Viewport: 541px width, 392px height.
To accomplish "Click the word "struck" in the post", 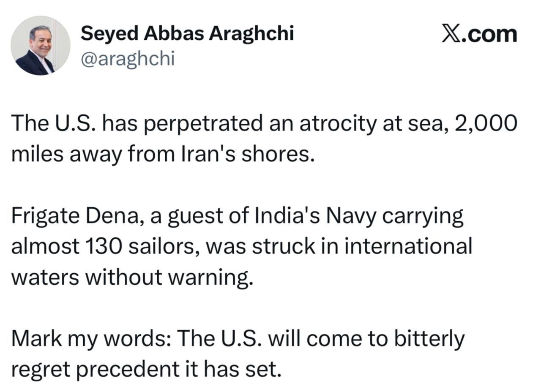I will (284, 246).
